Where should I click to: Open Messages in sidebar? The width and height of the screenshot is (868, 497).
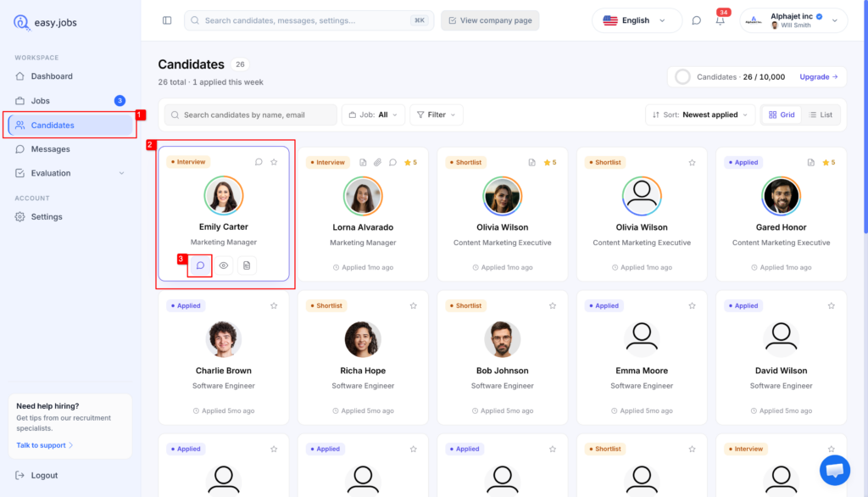click(x=70, y=149)
